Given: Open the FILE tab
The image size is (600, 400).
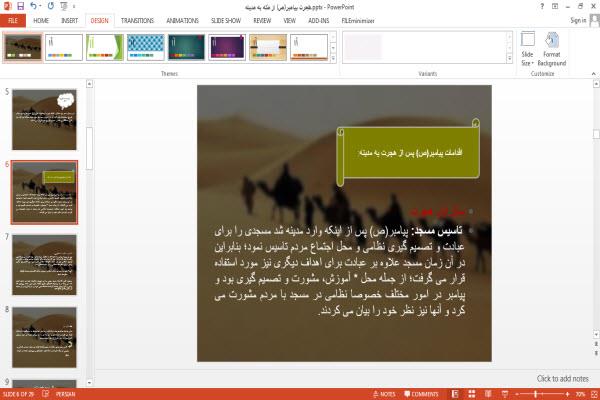Looking at the screenshot, I should point(13,21).
